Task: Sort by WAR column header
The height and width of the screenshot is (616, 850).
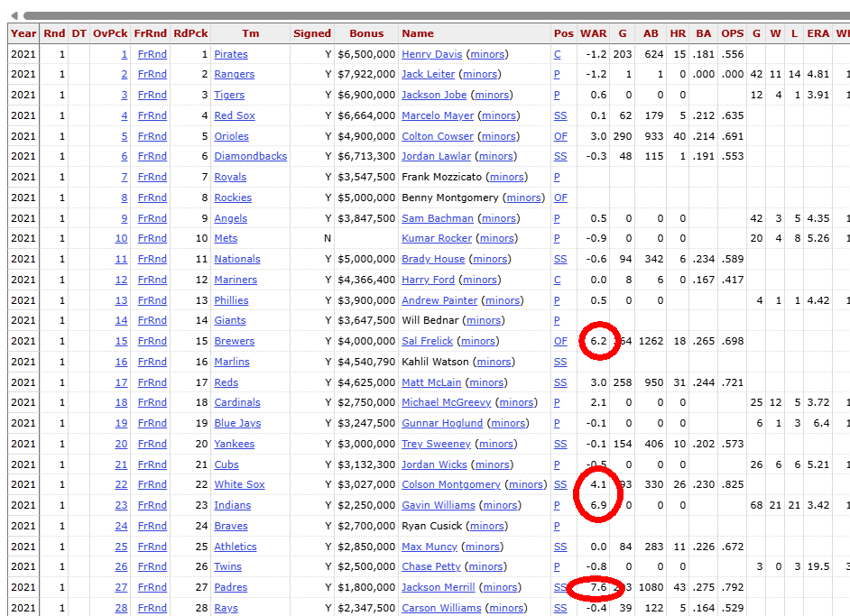Action: [x=594, y=33]
